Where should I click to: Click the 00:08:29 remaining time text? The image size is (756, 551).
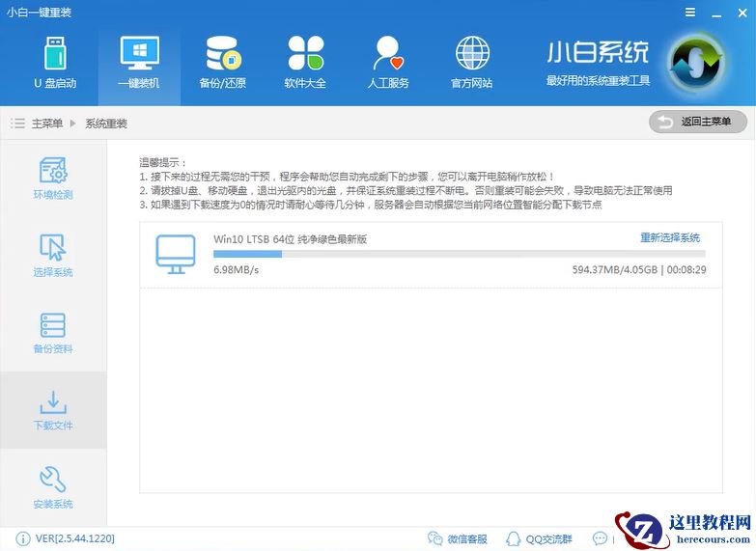click(x=686, y=270)
